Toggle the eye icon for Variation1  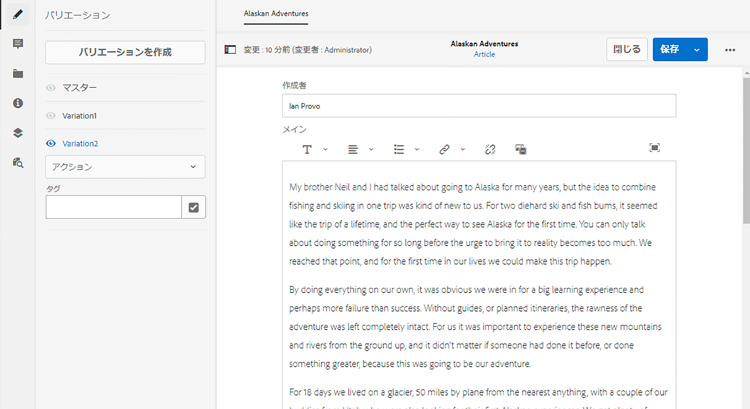(51, 116)
